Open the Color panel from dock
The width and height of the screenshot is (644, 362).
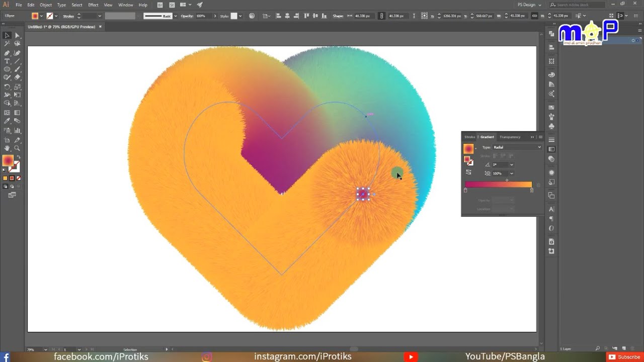pyautogui.click(x=551, y=75)
